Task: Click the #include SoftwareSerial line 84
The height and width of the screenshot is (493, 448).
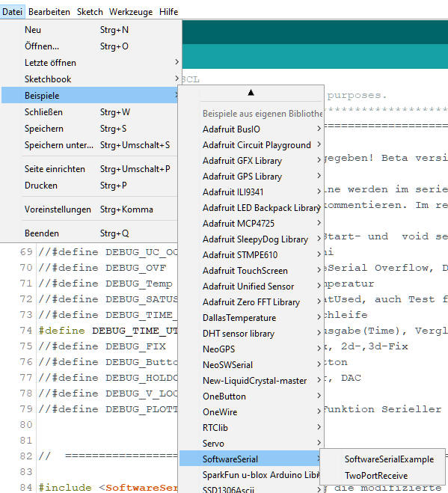Action: tap(108, 487)
